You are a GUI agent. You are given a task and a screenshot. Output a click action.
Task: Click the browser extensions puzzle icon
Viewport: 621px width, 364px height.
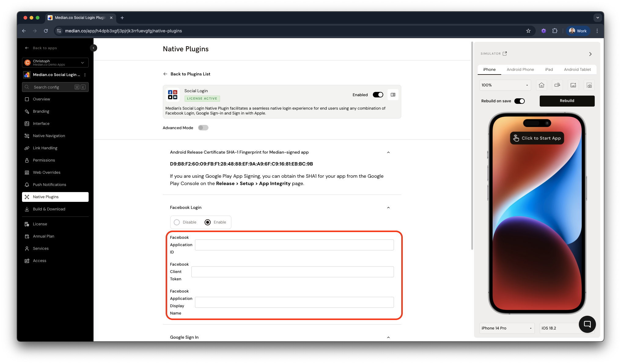tap(555, 31)
